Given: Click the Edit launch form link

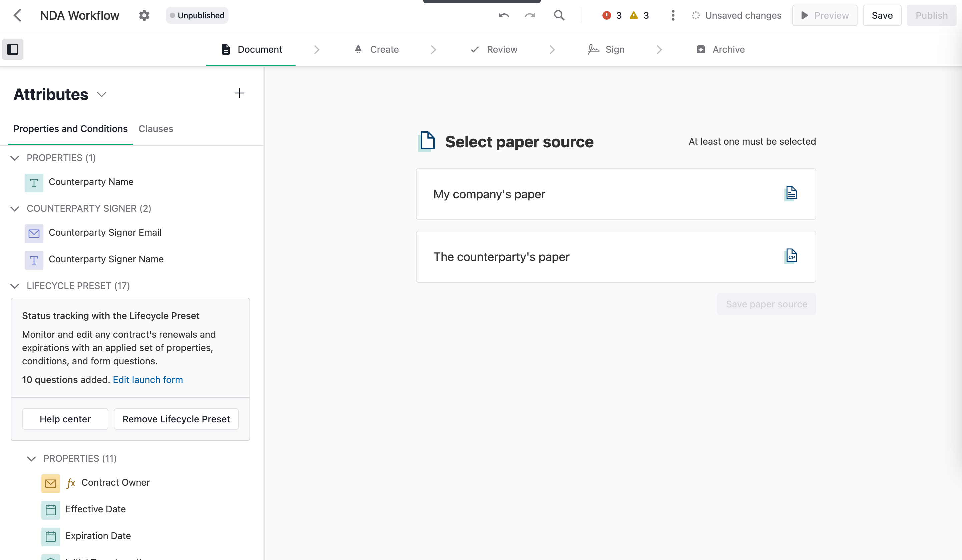Looking at the screenshot, I should pyautogui.click(x=148, y=380).
